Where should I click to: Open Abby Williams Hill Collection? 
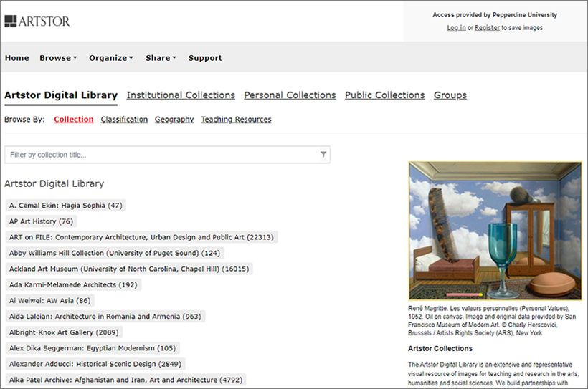pyautogui.click(x=115, y=253)
